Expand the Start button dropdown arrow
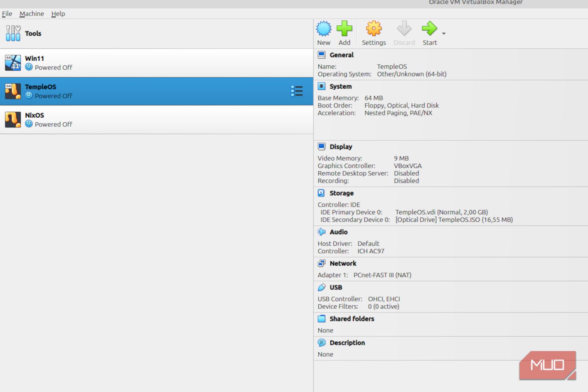The image size is (588, 392). pos(444,33)
